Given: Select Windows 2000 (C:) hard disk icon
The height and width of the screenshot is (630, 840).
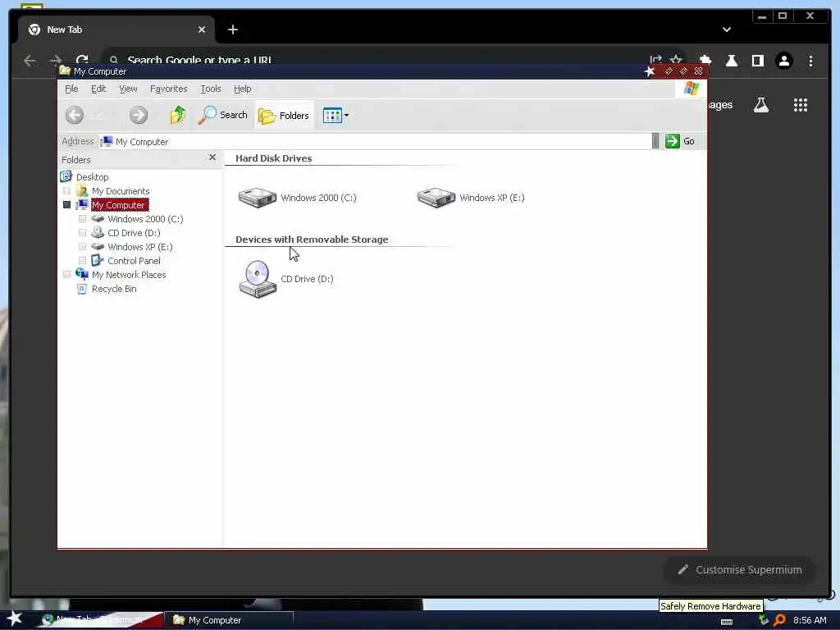Looking at the screenshot, I should pyautogui.click(x=257, y=197).
